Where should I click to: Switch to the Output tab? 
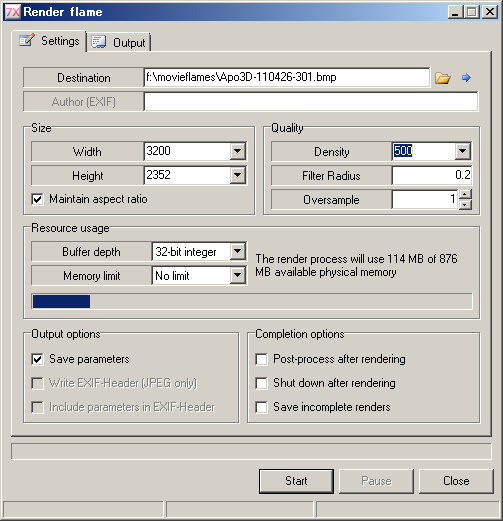119,43
